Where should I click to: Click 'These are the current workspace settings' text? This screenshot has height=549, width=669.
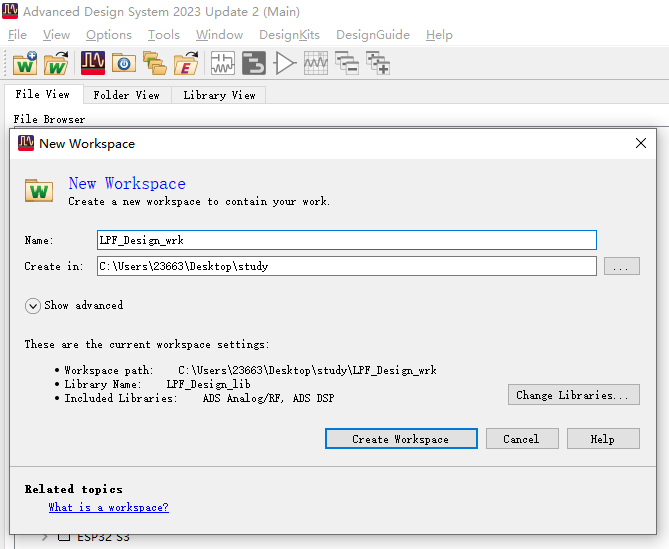pyautogui.click(x=147, y=344)
